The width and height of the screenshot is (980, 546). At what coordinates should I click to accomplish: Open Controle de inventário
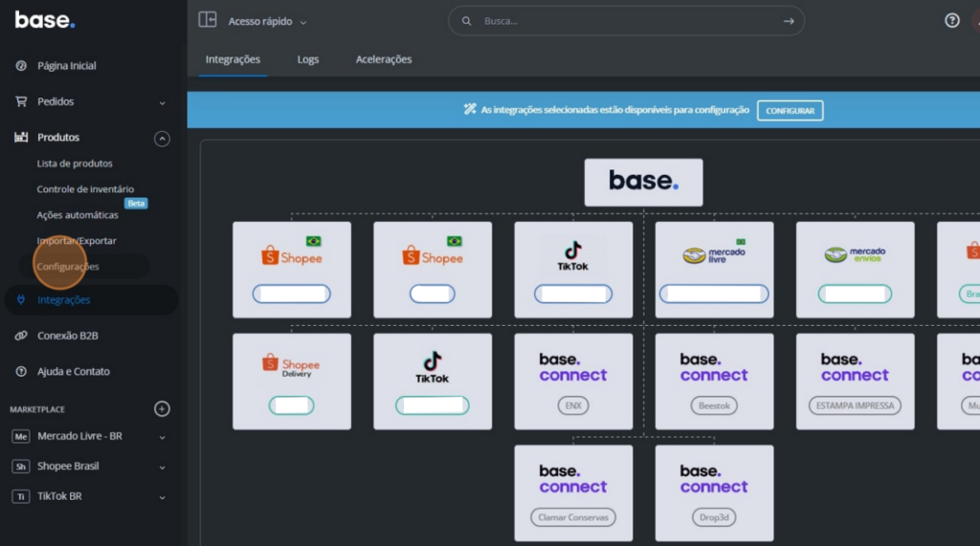tap(85, 188)
